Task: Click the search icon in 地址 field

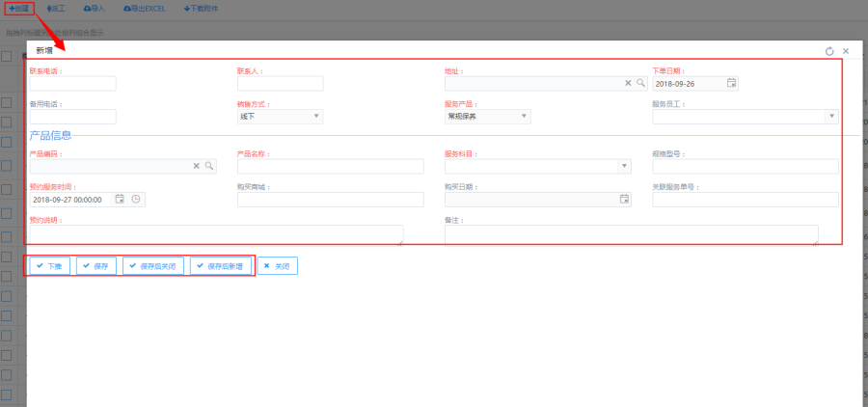Action: point(639,84)
